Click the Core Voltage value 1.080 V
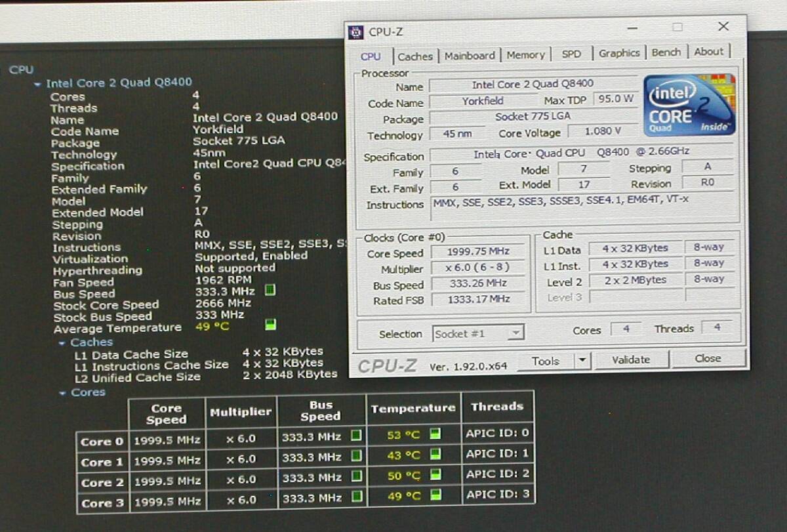 (602, 131)
